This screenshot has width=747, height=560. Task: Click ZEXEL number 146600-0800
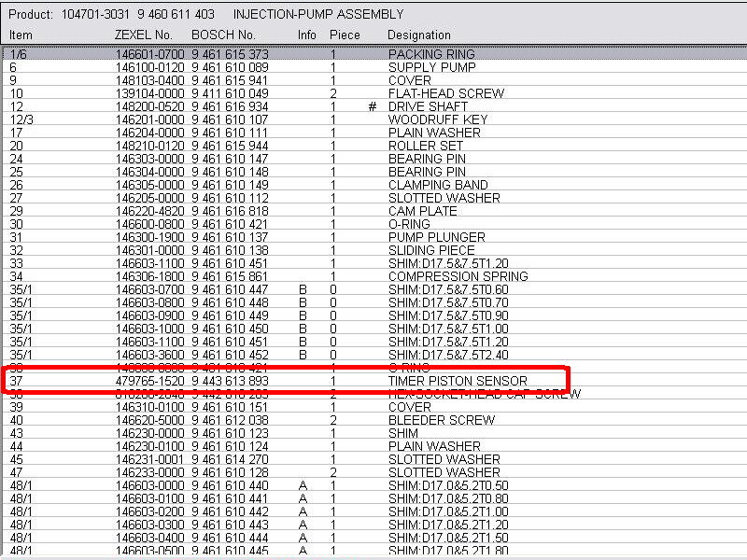click(x=149, y=224)
